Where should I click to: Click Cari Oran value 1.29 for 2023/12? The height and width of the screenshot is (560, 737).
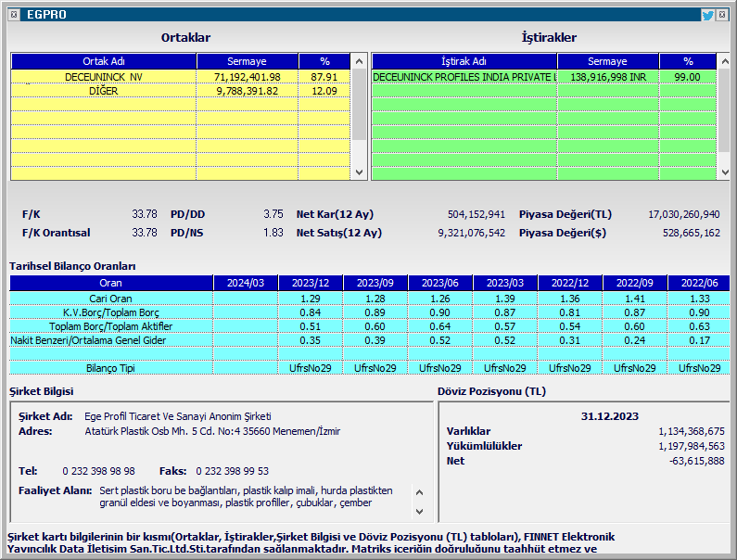(311, 299)
